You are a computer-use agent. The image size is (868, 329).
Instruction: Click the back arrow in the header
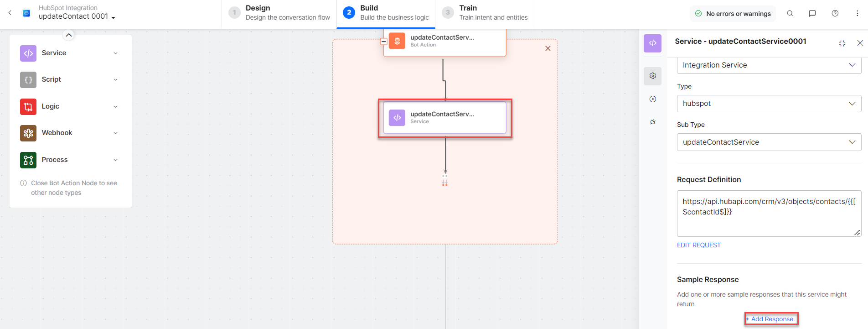tap(10, 13)
